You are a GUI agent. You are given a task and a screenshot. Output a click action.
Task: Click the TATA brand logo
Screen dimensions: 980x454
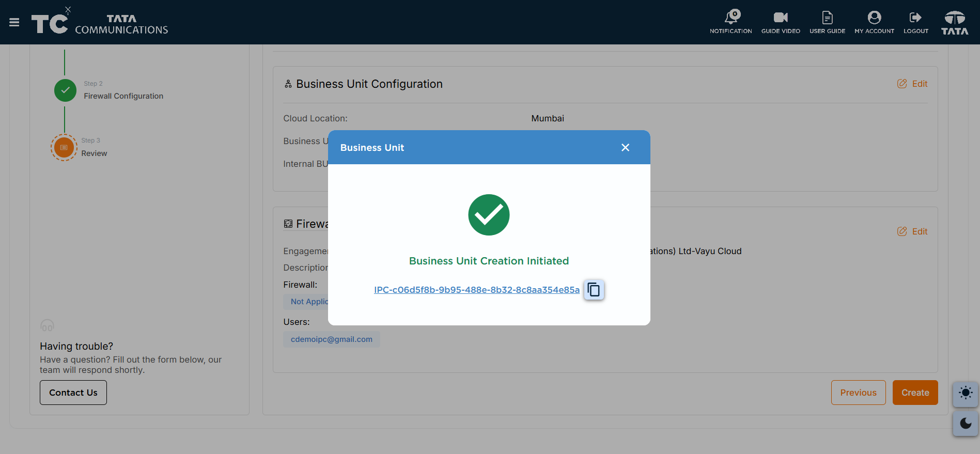(955, 22)
